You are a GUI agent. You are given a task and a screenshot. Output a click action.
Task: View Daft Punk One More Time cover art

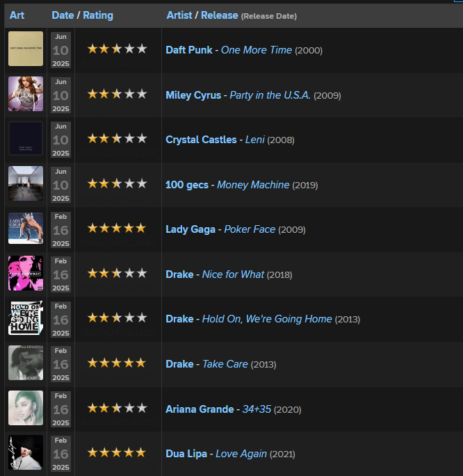26,49
